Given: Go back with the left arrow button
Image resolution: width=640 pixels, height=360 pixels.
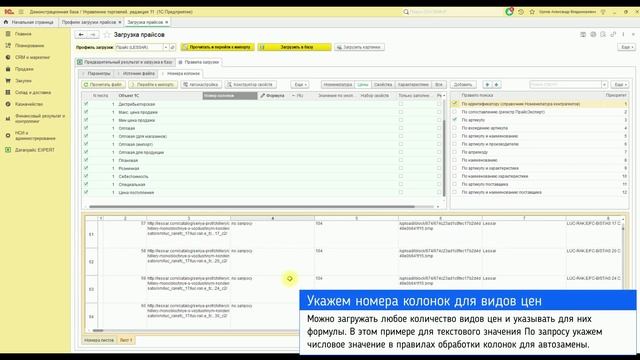Looking at the screenshot, I should pyautogui.click(x=81, y=35).
